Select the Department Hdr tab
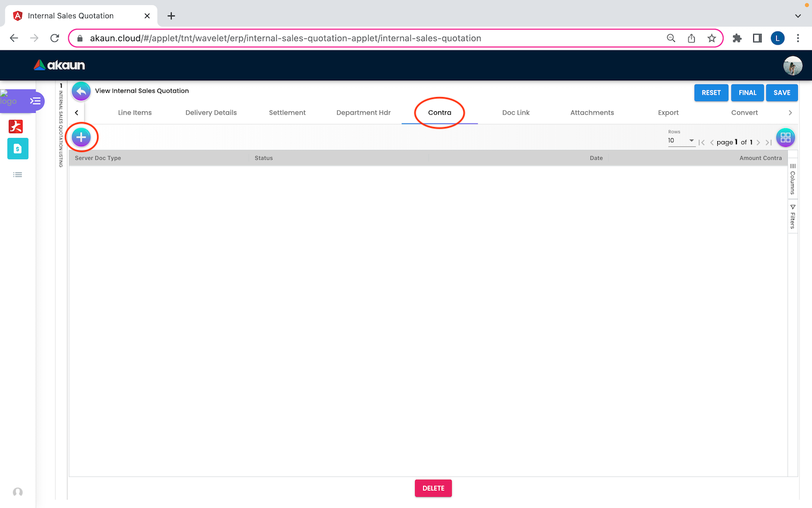The height and width of the screenshot is (508, 812). (364, 113)
